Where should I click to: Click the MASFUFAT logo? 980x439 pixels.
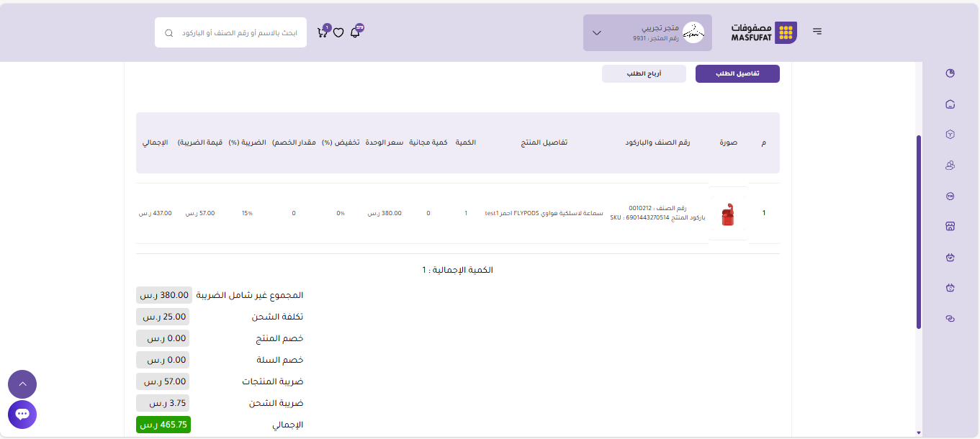tap(764, 32)
